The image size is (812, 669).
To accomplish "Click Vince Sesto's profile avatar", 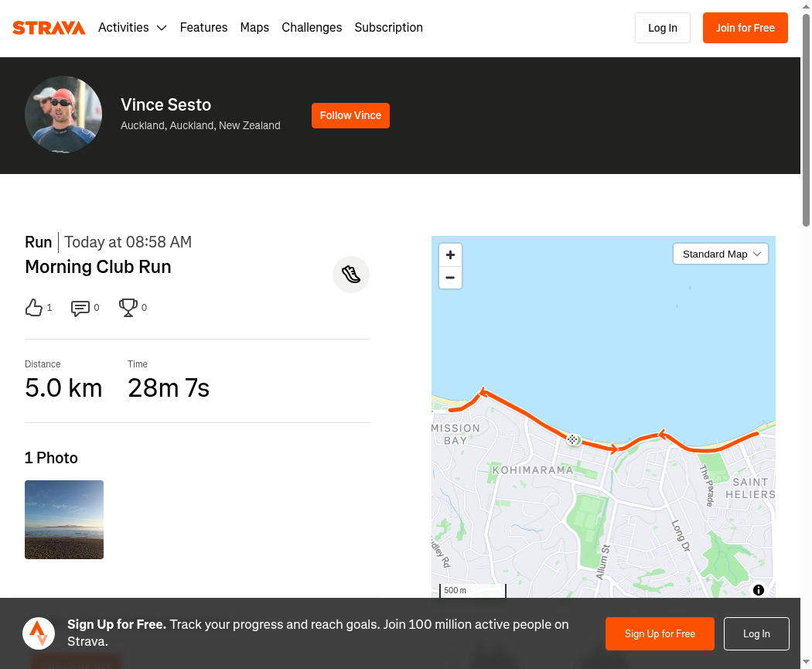I will [63, 114].
